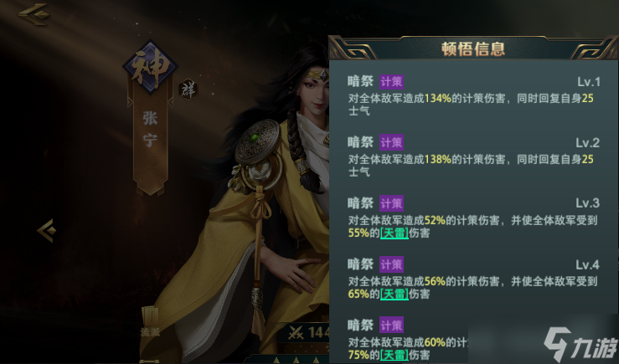Click the Lv.3 level label

point(587,203)
